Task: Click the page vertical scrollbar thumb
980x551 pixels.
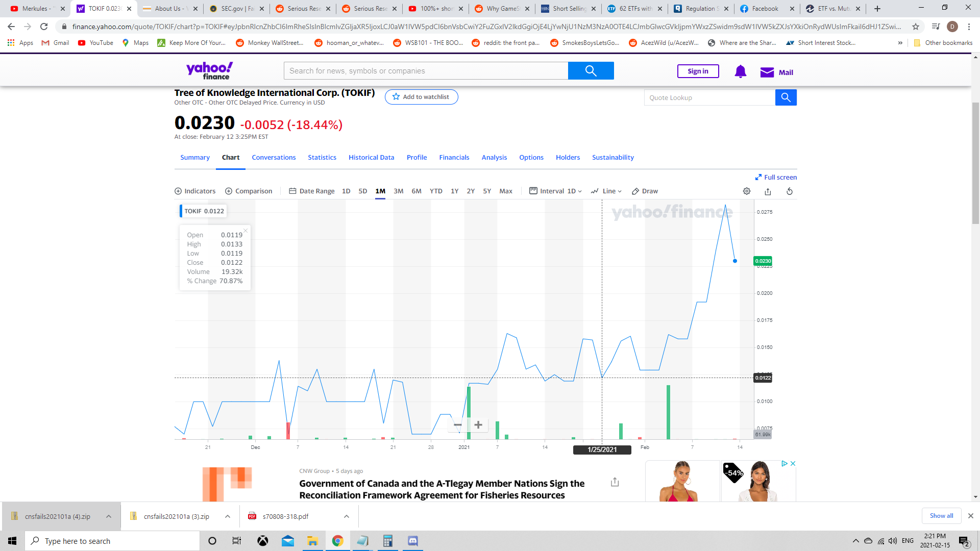Action: tap(975, 163)
